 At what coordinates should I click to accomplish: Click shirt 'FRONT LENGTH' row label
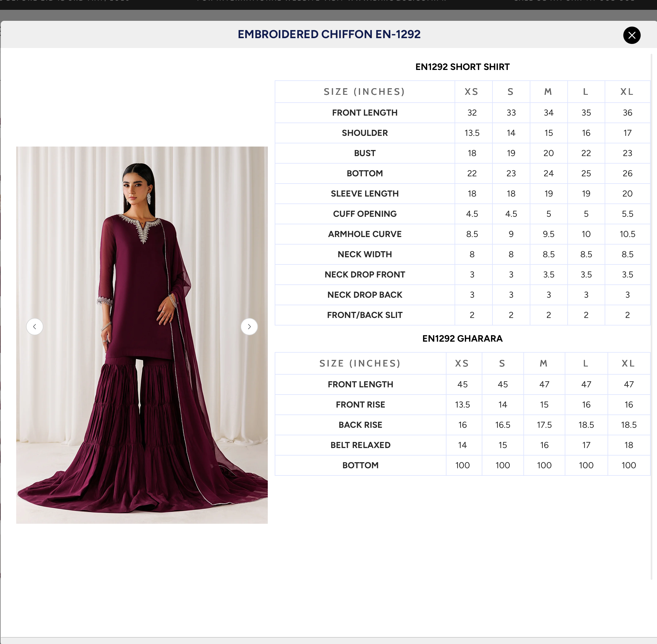pyautogui.click(x=365, y=113)
